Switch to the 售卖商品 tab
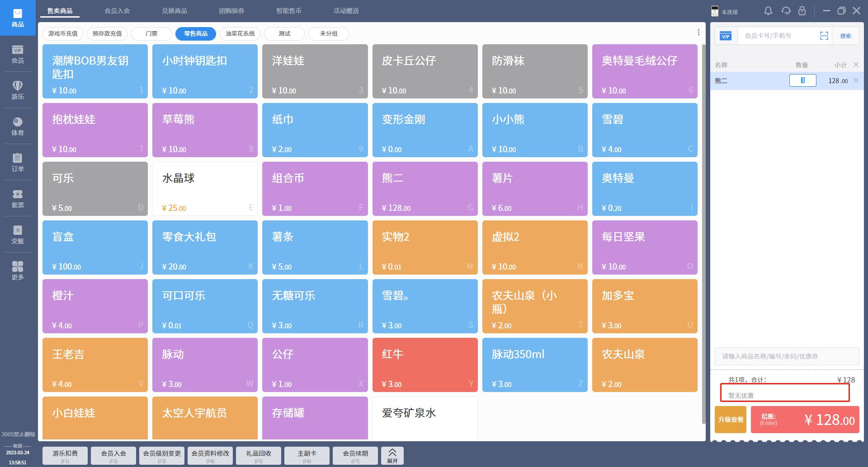 point(60,11)
